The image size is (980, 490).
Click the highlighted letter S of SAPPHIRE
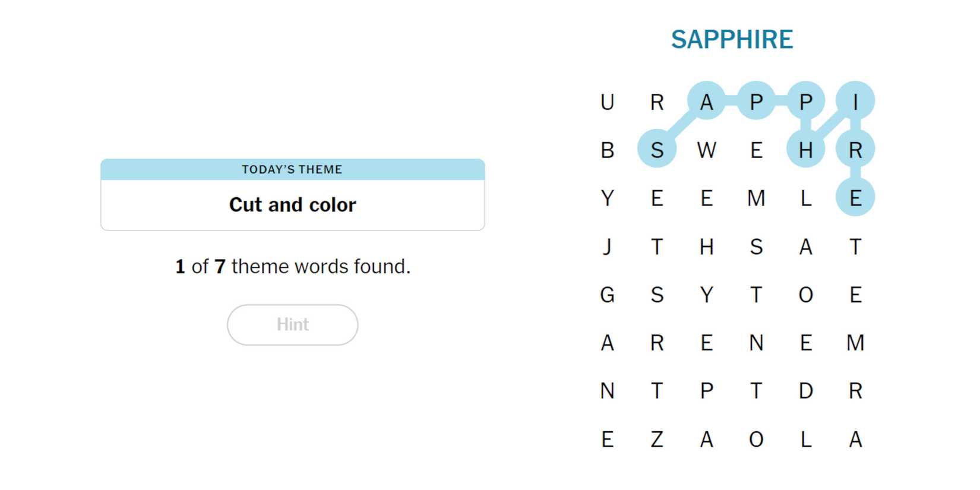(656, 149)
